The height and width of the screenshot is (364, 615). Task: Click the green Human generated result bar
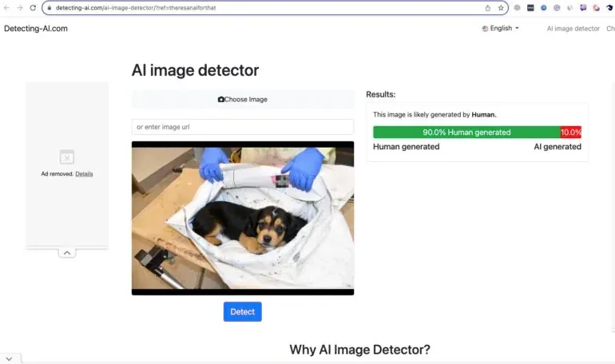tap(466, 133)
